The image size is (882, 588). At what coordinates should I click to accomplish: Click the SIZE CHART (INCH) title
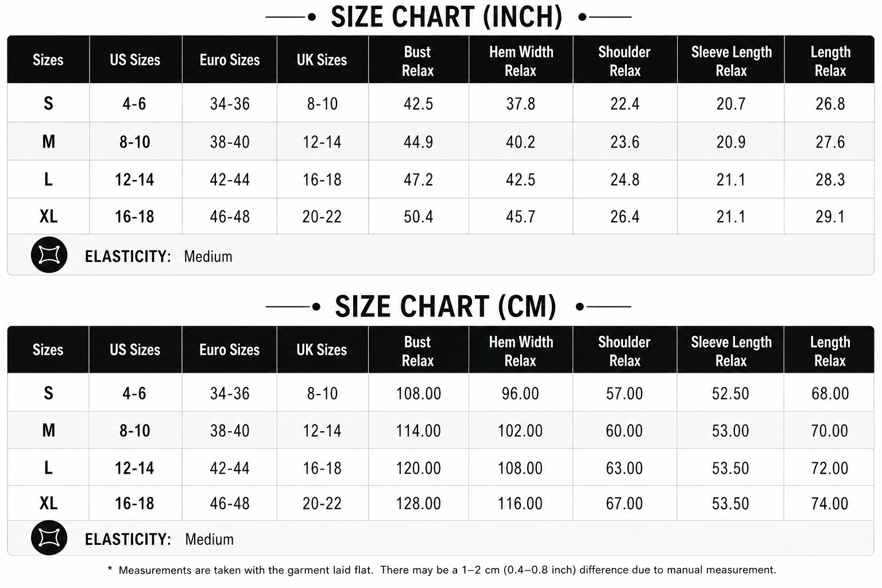tap(447, 17)
